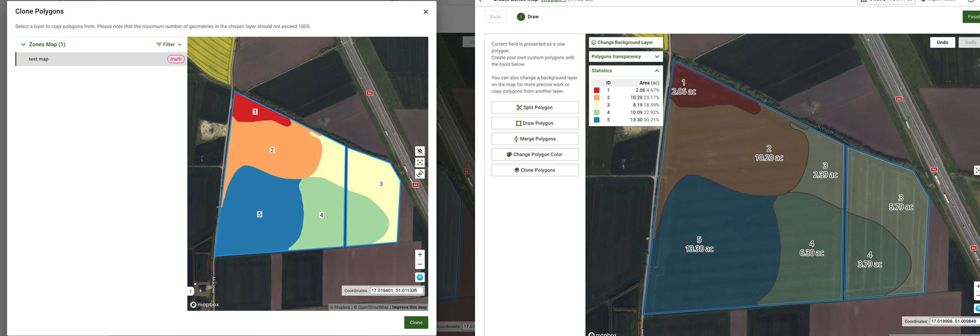This screenshot has width=980, height=336.
Task: Click the Undo button
Action: coord(942,42)
